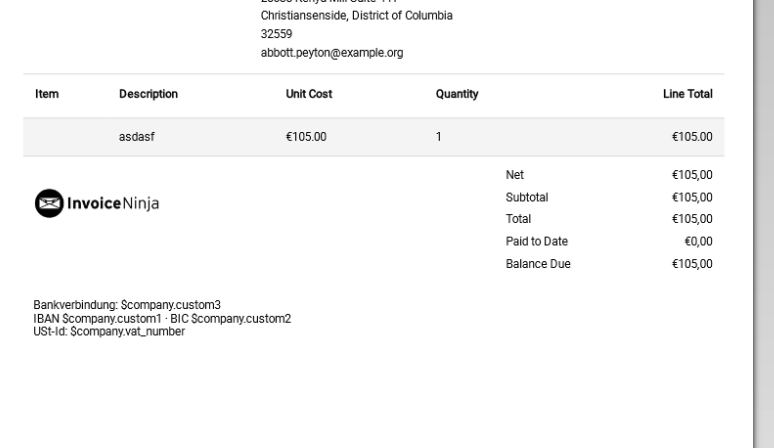Image resolution: width=774 pixels, height=448 pixels.
Task: Click the Net amount €105,00
Action: pos(692,175)
